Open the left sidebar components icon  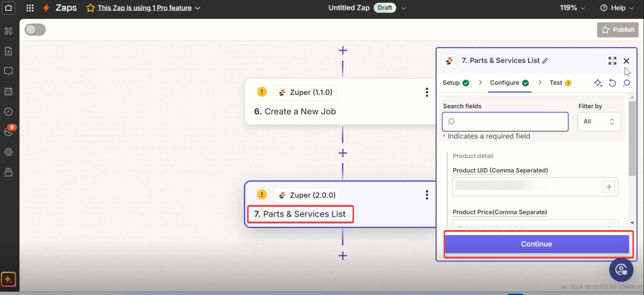(x=8, y=31)
